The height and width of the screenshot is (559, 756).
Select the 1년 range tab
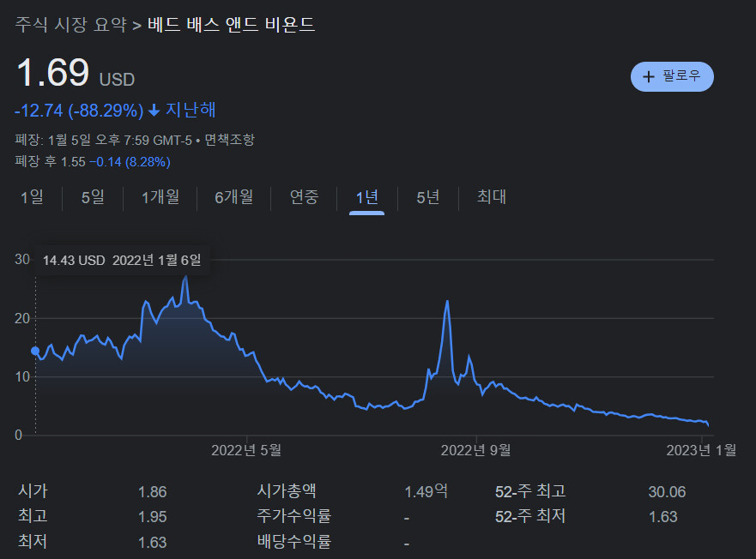click(x=367, y=197)
